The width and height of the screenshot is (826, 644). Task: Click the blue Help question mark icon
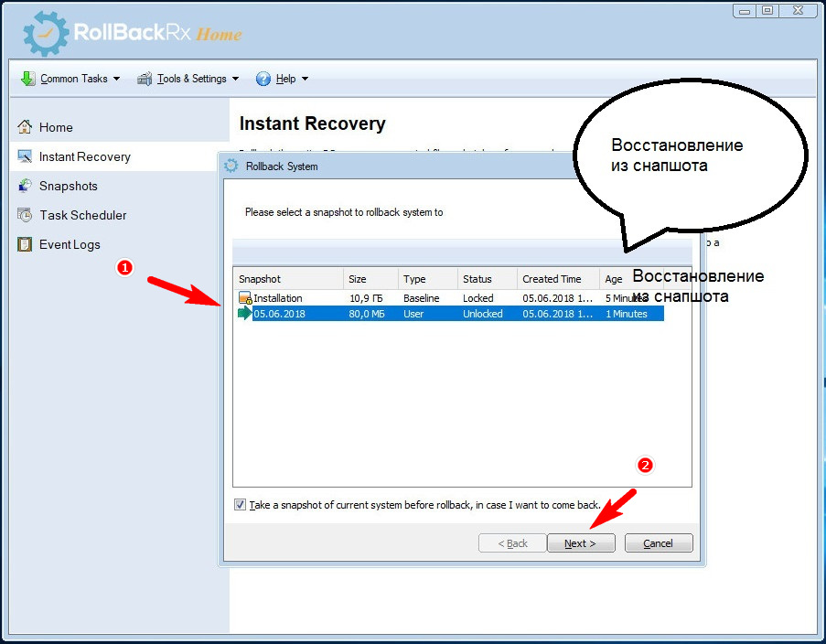[263, 79]
